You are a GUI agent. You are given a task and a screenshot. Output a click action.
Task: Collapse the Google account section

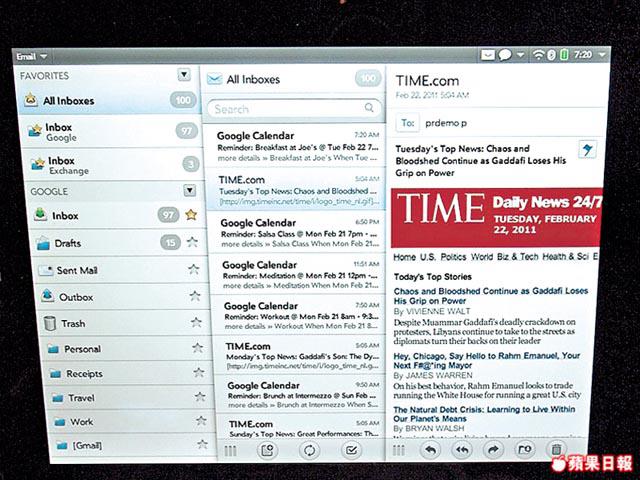(189, 190)
